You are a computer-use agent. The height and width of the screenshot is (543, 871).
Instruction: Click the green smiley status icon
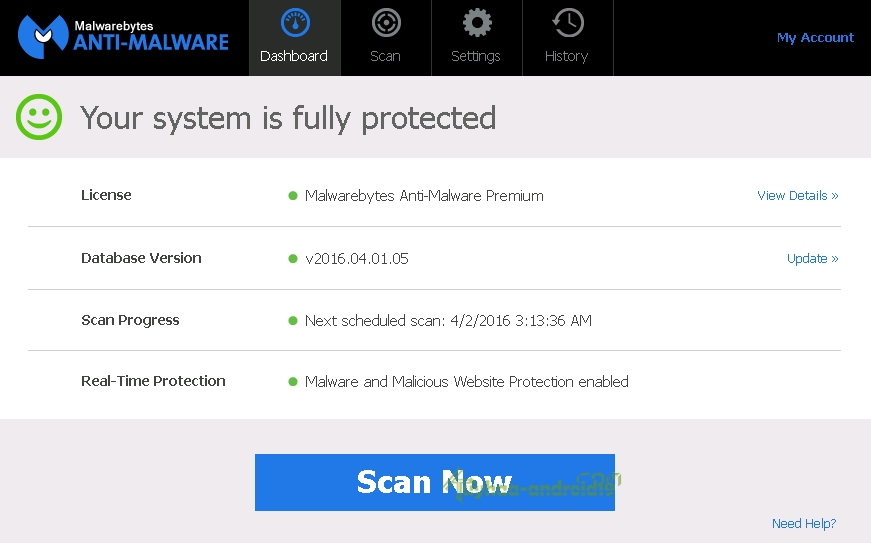(x=39, y=117)
